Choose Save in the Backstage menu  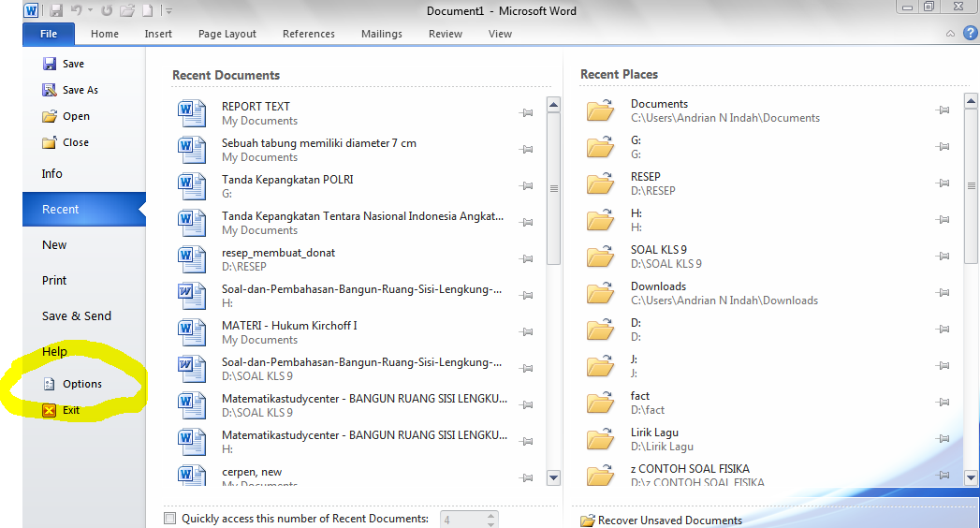tap(63, 64)
